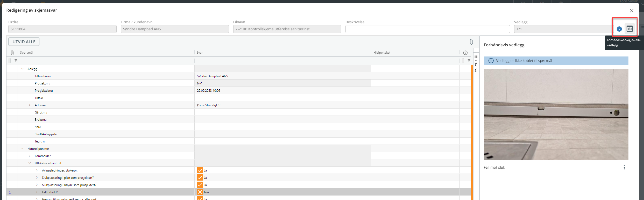Screen dimensions: 644x200
Task: Click the paperclip attachment icon beside UTVID ALLE
Action: [471, 42]
